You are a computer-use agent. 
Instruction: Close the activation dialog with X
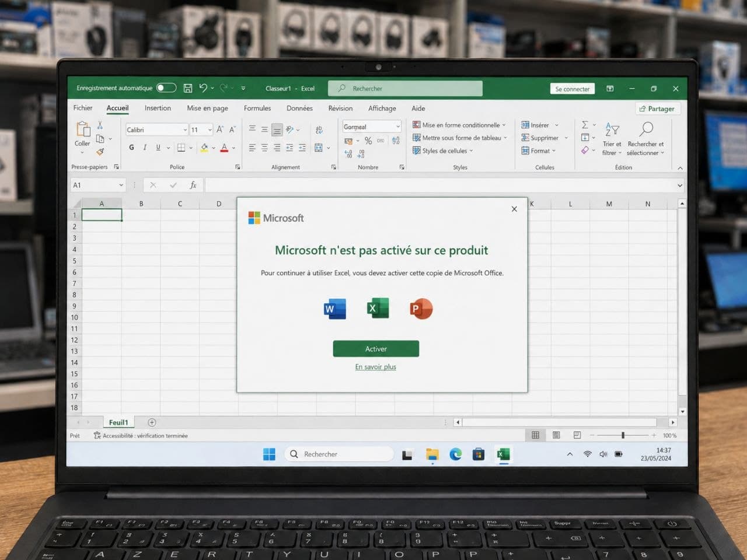click(514, 209)
